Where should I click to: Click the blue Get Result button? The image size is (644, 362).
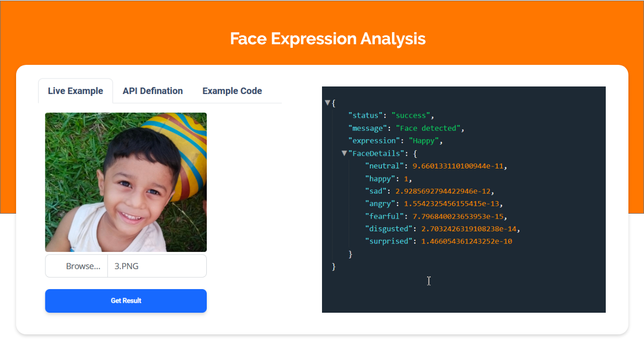pyautogui.click(x=126, y=301)
